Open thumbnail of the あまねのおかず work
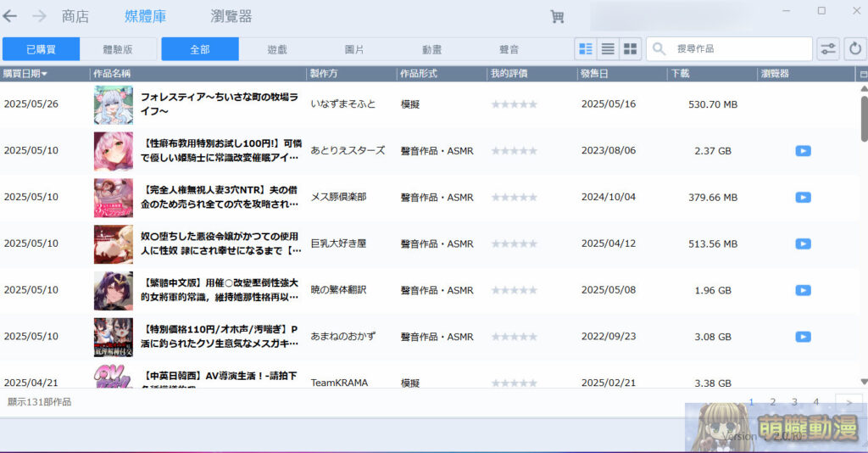This screenshot has width=868, height=453. pos(114,338)
